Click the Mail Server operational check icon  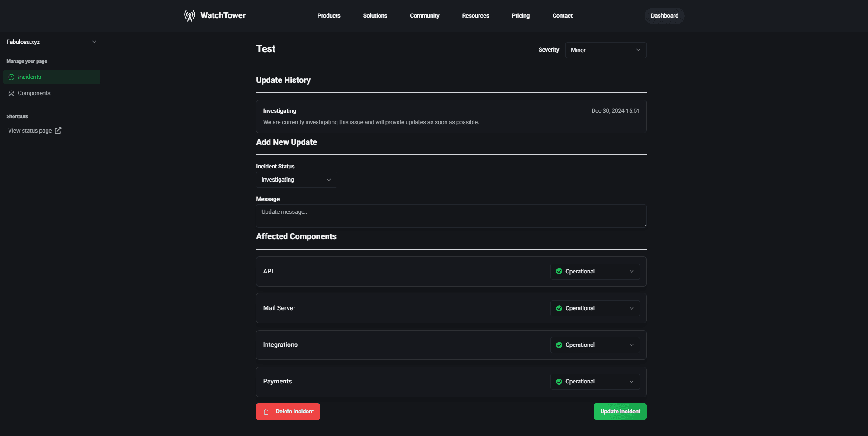point(559,308)
